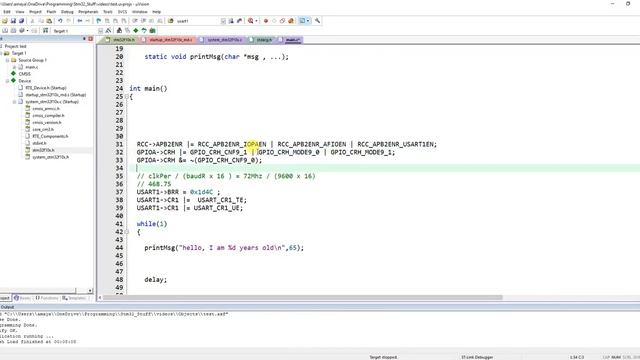
Task: Open the Pack Installer icon
Action: [x=152, y=31]
